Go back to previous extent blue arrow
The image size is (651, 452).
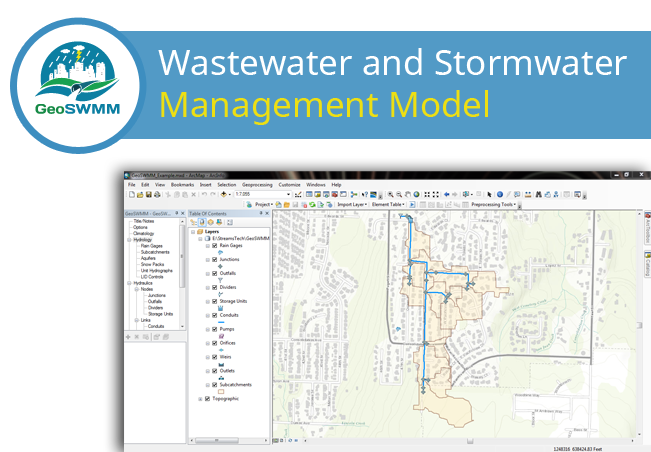pos(446,194)
